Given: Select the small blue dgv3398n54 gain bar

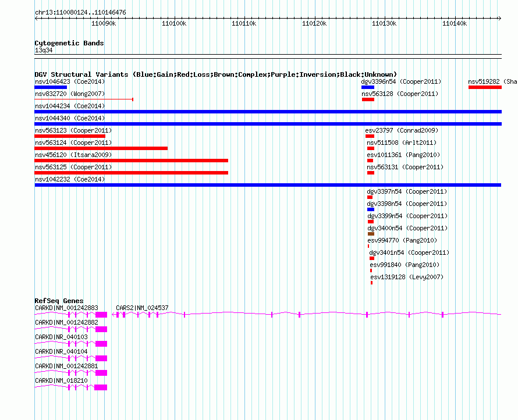Looking at the screenshot, I should (371, 209).
